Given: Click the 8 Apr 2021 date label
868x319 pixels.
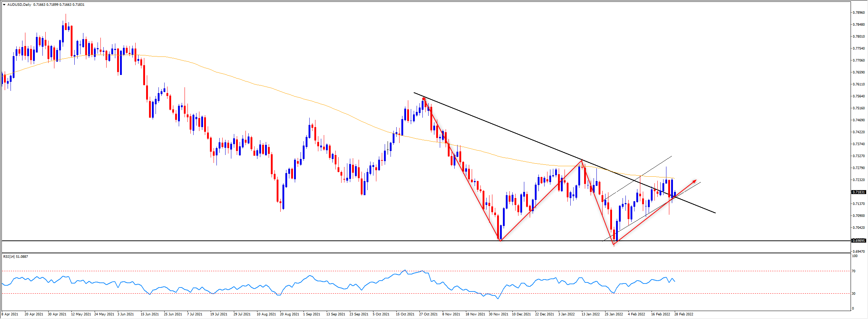Looking at the screenshot, I should pos(10,314).
